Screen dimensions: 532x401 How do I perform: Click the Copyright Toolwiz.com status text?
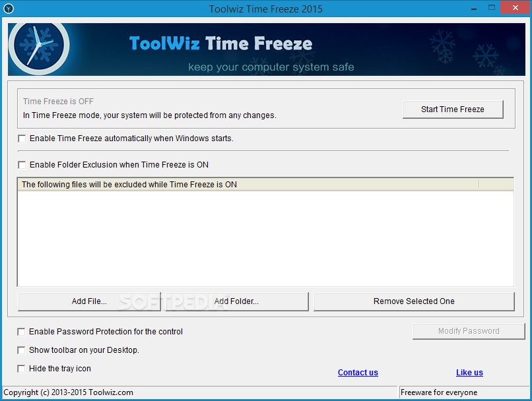pos(68,392)
